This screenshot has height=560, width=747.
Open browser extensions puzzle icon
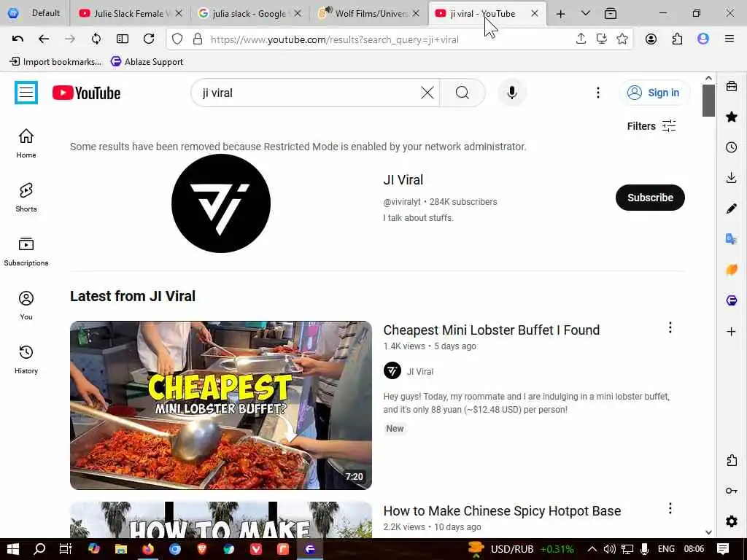(677, 39)
